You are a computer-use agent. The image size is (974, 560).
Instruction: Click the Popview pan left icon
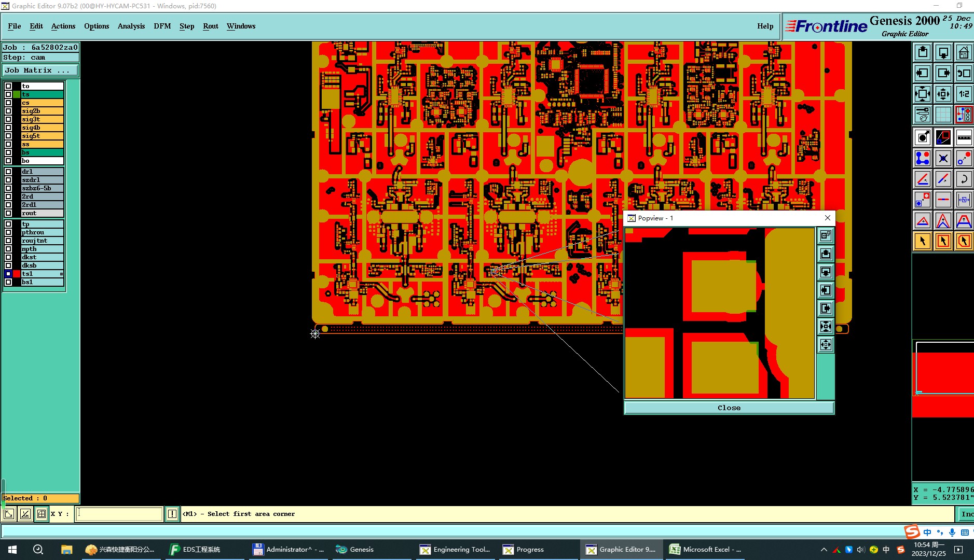826,290
